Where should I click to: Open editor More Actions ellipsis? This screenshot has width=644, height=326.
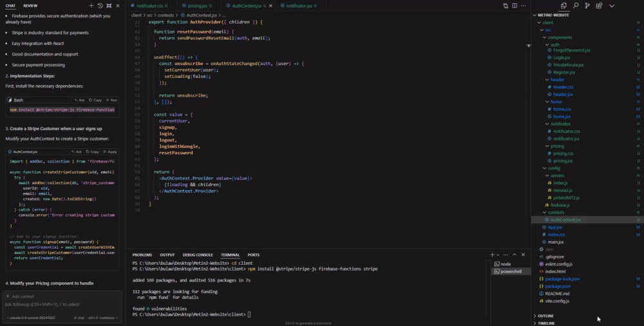pos(523,6)
